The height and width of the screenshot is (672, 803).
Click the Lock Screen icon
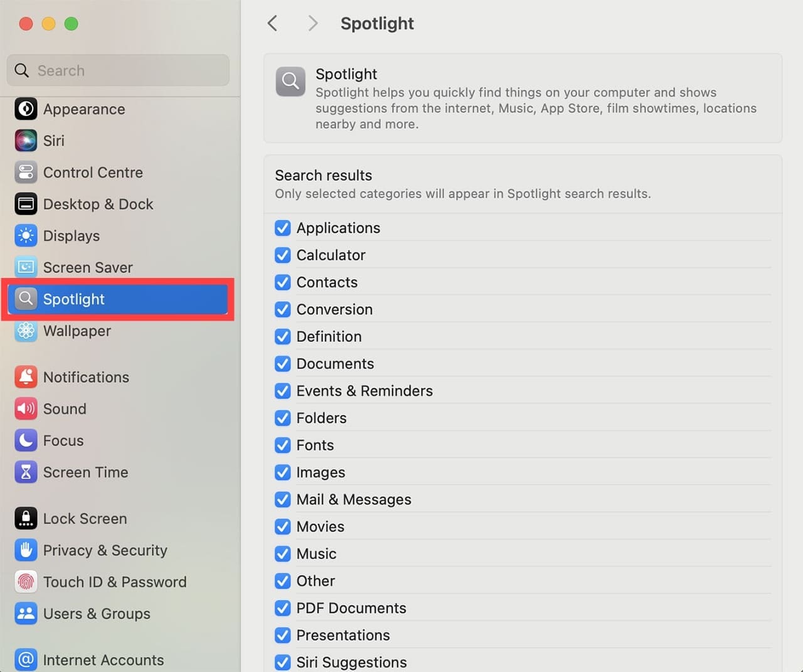tap(26, 519)
